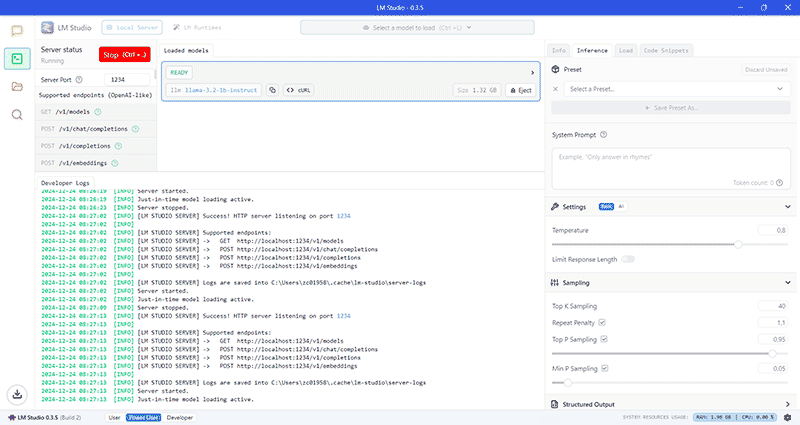Switch to Developer mode in status bar
Image resolution: width=800 pixels, height=425 pixels.
tap(180, 417)
